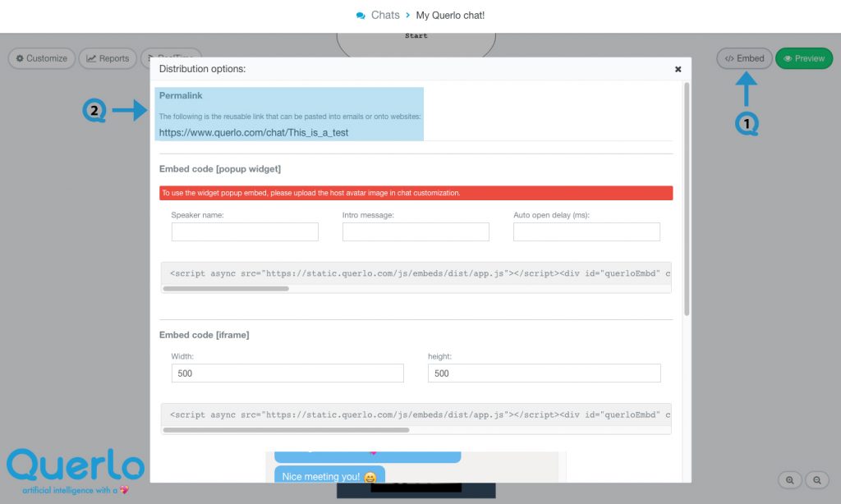
Task: Open the Customize settings button
Action: click(x=41, y=58)
